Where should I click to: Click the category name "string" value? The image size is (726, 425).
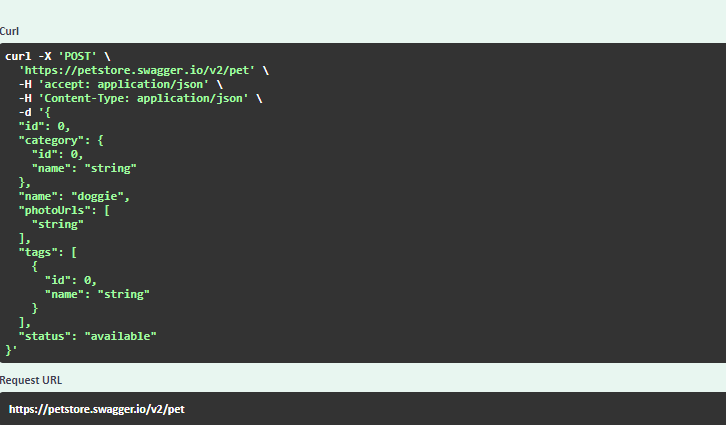click(x=111, y=168)
